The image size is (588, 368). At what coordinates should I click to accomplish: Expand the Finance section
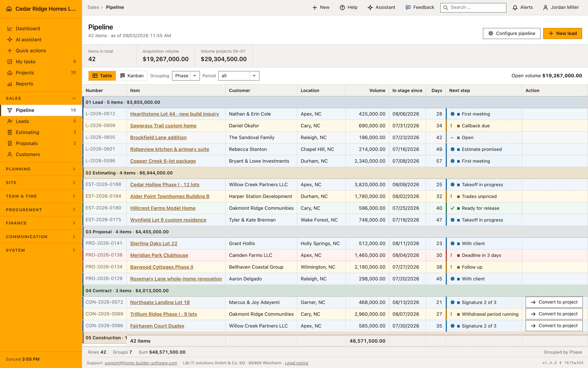point(41,223)
